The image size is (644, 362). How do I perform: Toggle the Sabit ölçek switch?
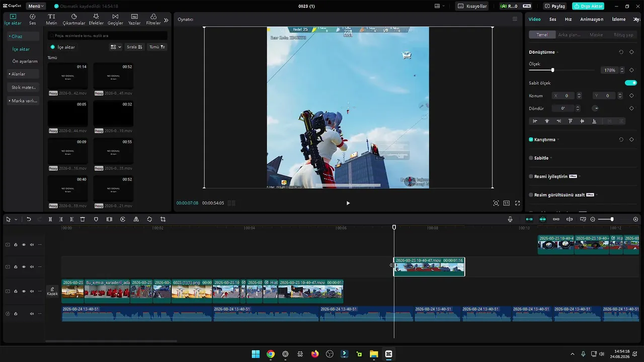point(631,83)
